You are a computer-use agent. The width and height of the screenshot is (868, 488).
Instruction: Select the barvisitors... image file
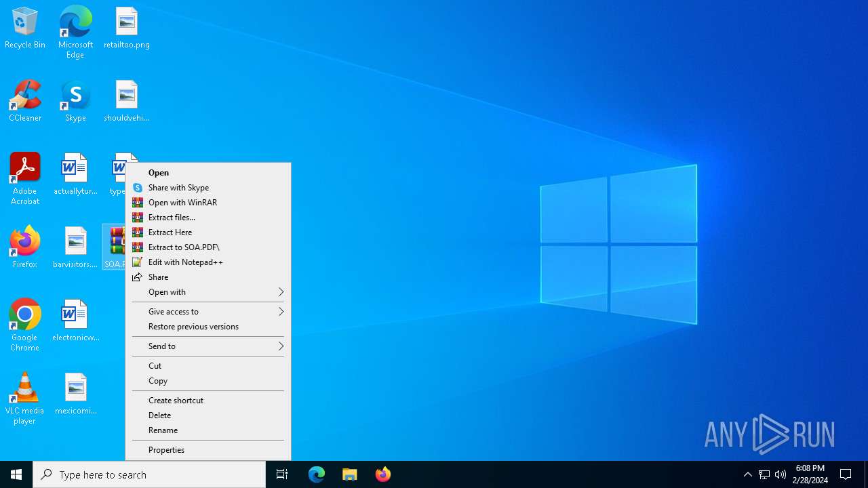[75, 247]
